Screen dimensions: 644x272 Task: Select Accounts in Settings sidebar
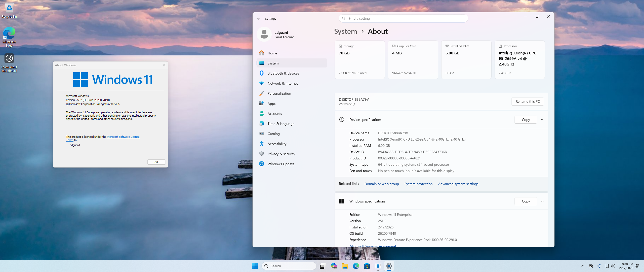pyautogui.click(x=274, y=114)
